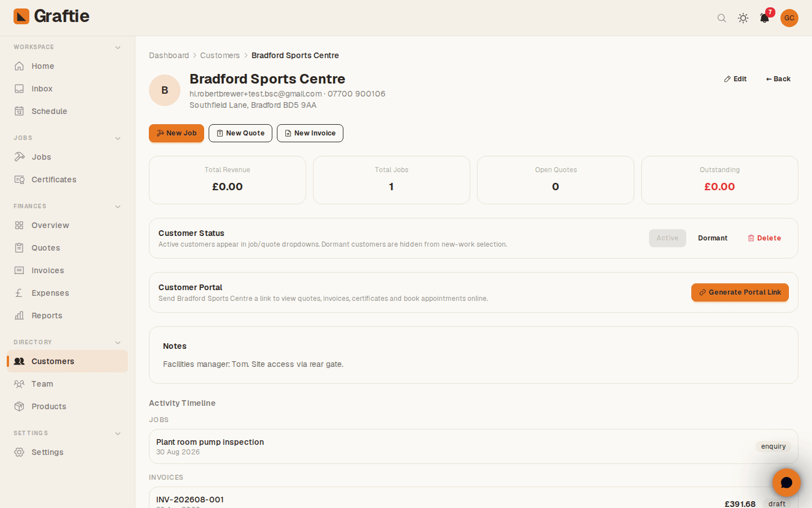Screen dimensions: 812x508
Task: Create a New Invoice
Action: pyautogui.click(x=310, y=133)
